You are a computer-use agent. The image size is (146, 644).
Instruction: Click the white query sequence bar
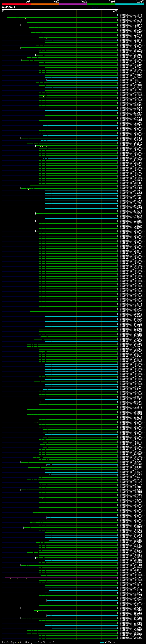pyautogui.click(x=60, y=10)
